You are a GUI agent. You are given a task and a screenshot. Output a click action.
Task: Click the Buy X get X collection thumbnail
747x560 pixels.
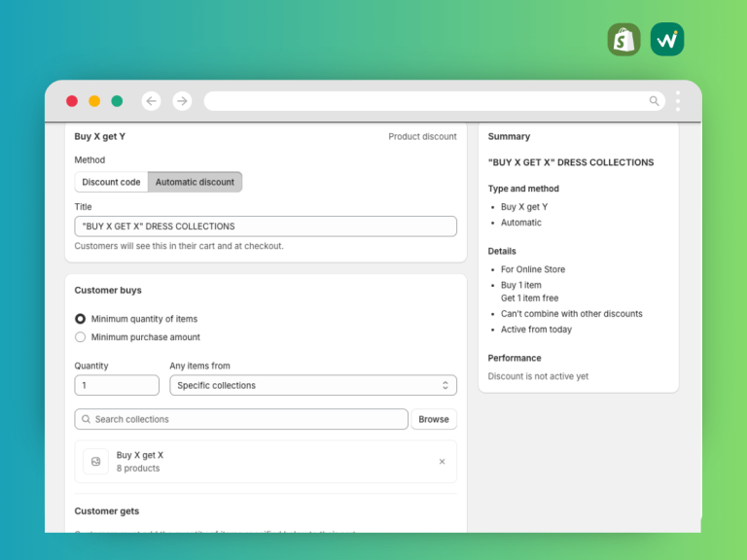95,462
